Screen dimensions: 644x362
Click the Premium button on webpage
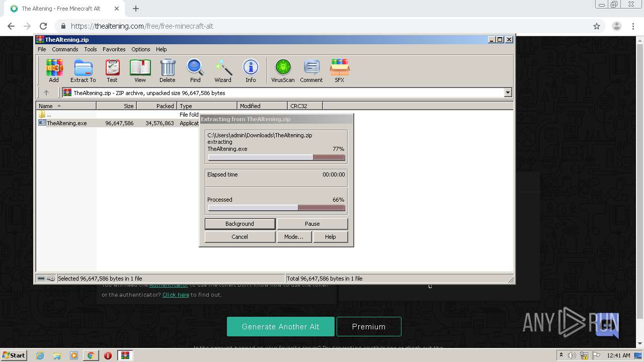click(x=369, y=327)
